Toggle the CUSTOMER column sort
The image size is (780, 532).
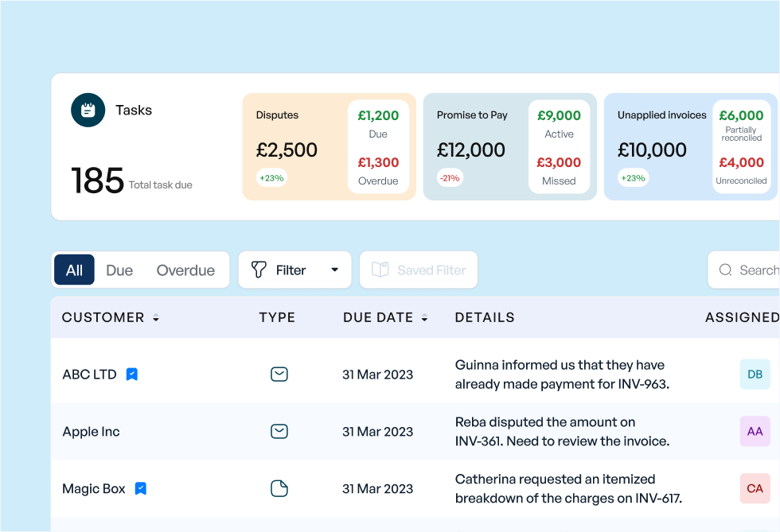(155, 317)
